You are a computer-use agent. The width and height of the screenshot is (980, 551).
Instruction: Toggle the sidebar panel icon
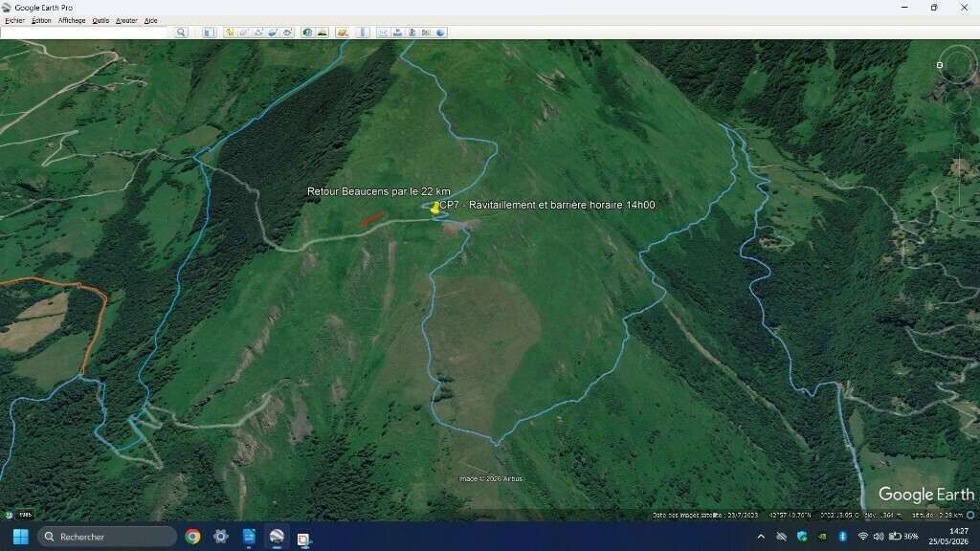[x=210, y=33]
